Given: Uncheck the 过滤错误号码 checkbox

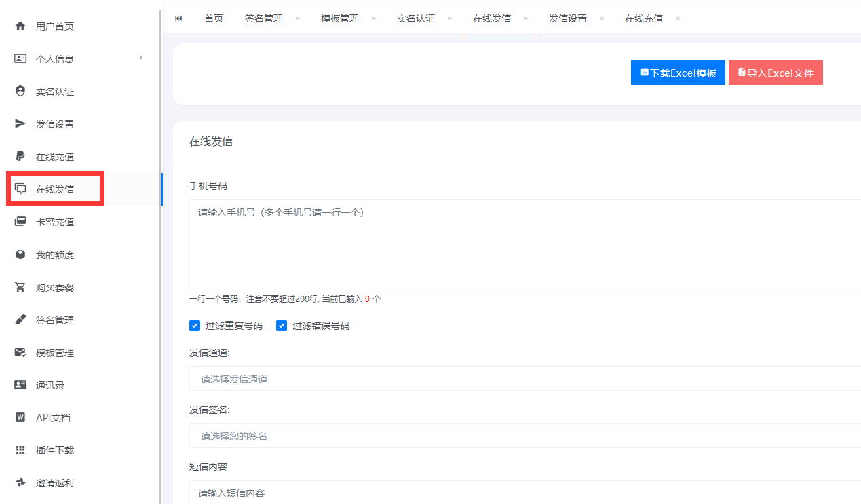Looking at the screenshot, I should (x=282, y=326).
